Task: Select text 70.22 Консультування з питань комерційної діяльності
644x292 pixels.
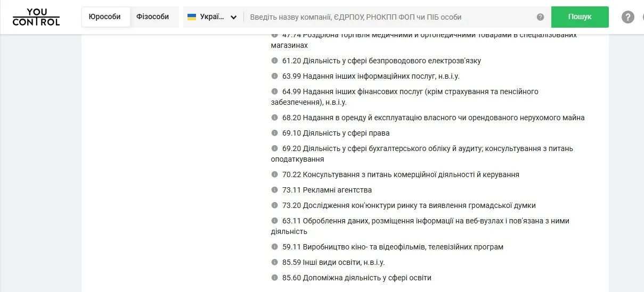Action: (401, 174)
